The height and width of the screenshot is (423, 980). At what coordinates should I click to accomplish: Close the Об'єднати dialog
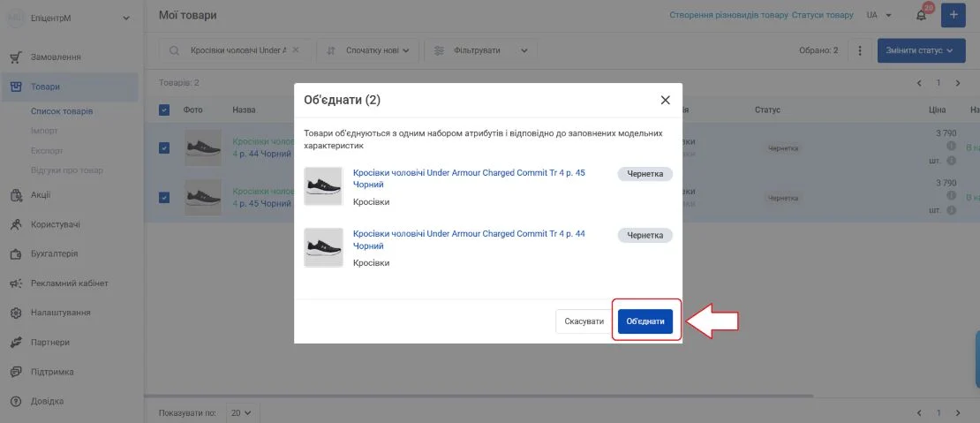pos(665,100)
